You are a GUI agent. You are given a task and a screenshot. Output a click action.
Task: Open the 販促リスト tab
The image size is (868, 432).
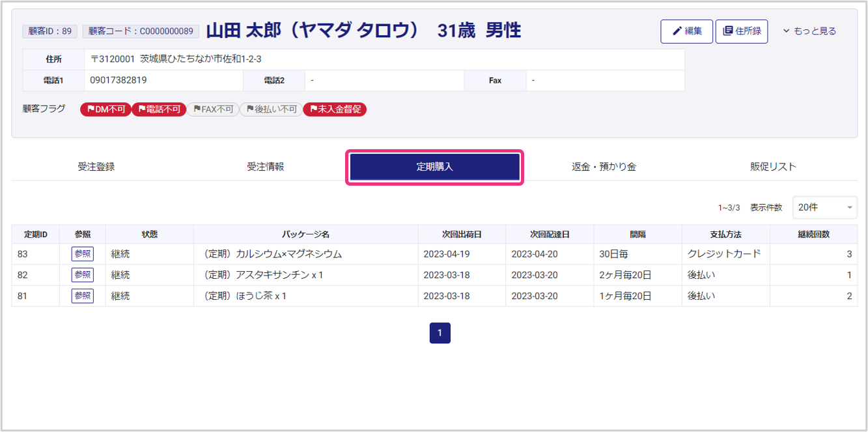pos(773,167)
